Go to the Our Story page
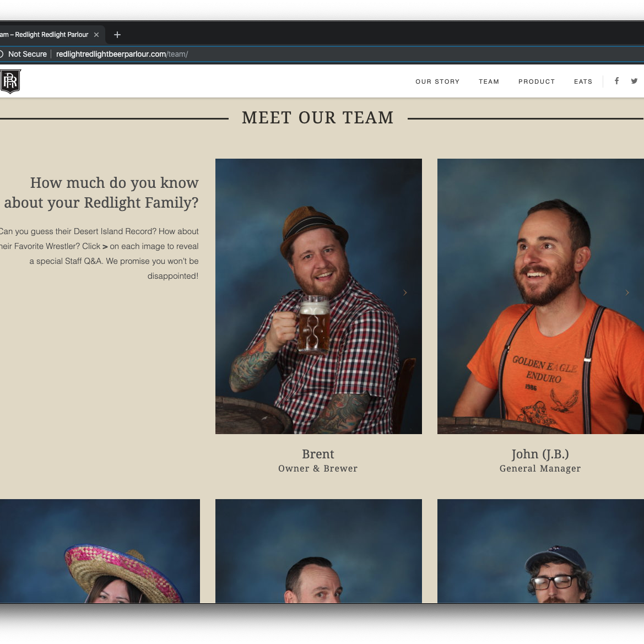Screen dimensions: 644x644 (437, 82)
